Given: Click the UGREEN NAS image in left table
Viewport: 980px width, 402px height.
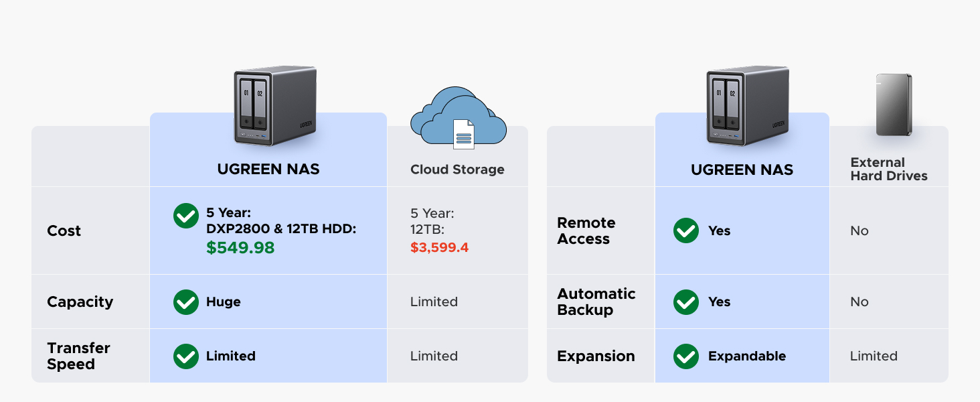Looking at the screenshot, I should pyautogui.click(x=275, y=106).
